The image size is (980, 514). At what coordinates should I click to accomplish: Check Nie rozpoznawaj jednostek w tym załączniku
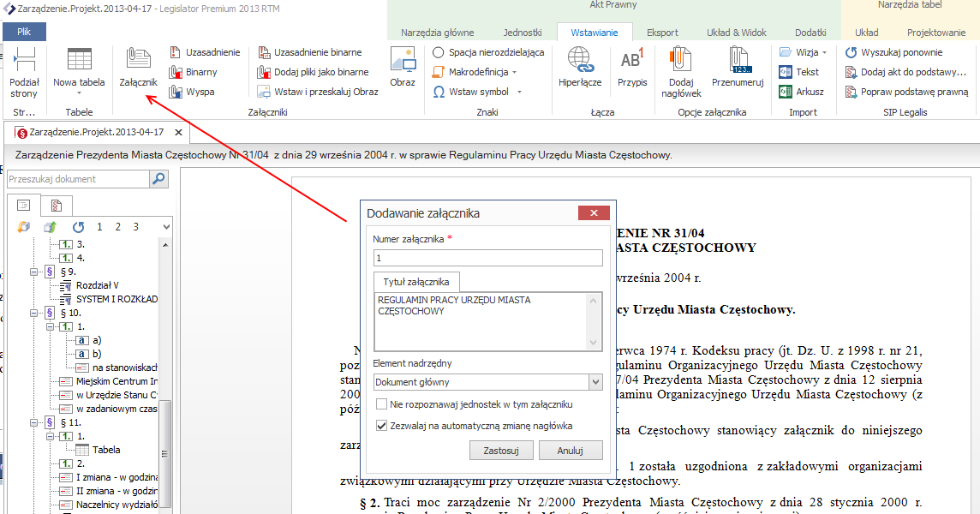[x=381, y=404]
